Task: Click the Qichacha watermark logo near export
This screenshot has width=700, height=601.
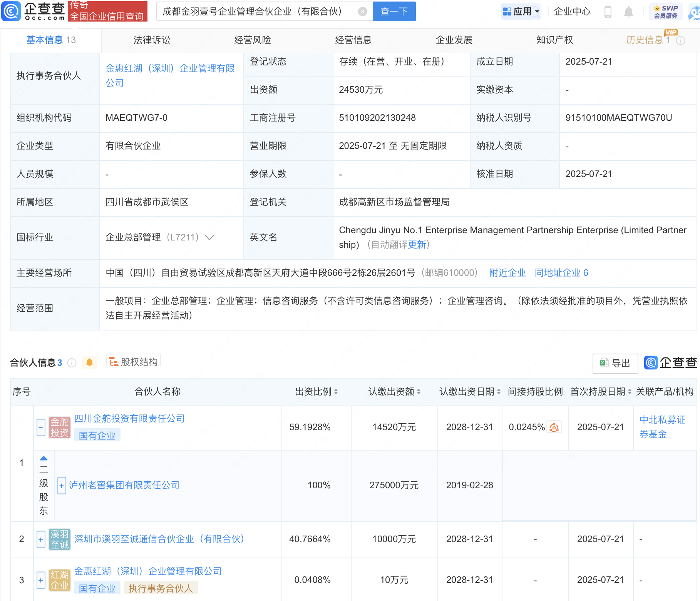Action: [x=670, y=363]
